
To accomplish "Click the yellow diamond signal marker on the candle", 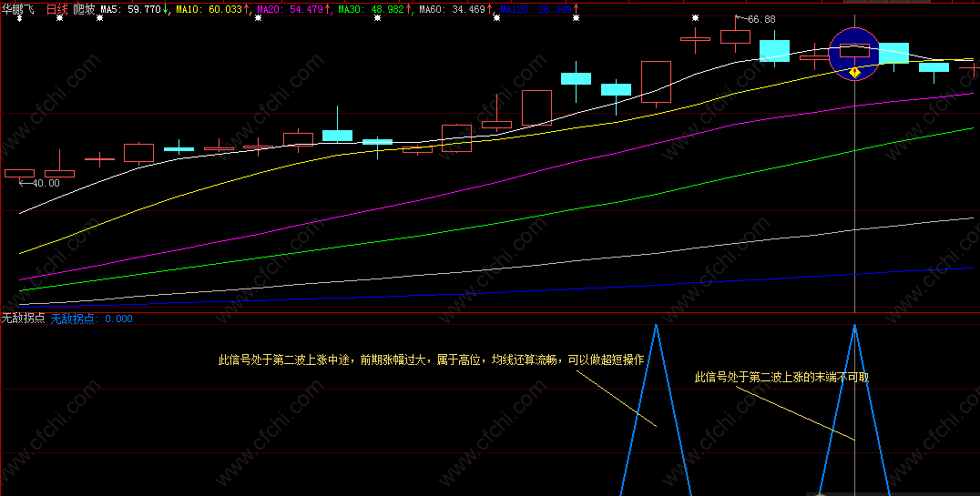I will pos(855,73).
